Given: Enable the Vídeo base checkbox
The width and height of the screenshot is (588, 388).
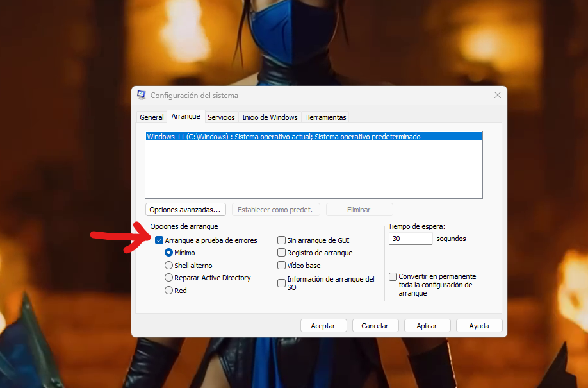Looking at the screenshot, I should click(x=282, y=266).
